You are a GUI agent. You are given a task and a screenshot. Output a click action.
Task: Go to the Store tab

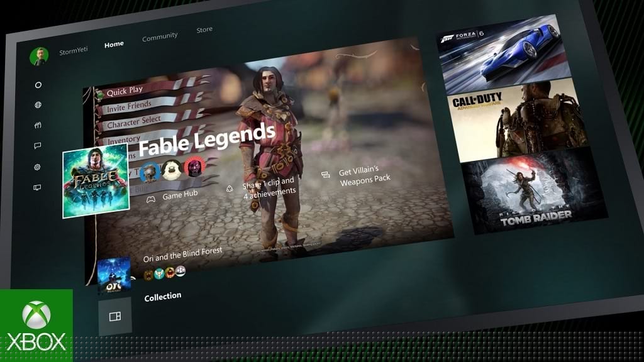pyautogui.click(x=204, y=30)
